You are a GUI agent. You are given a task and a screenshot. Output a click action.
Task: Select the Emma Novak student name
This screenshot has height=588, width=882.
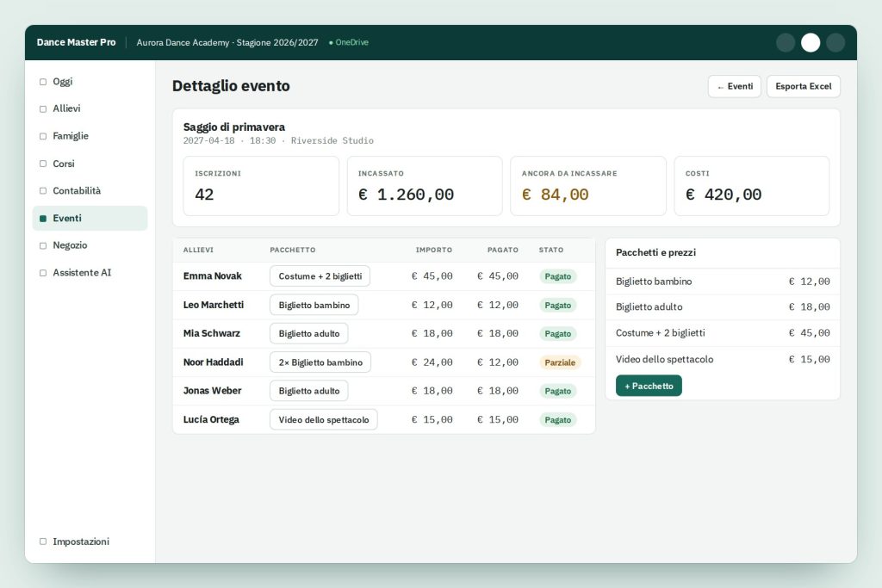[x=213, y=276]
